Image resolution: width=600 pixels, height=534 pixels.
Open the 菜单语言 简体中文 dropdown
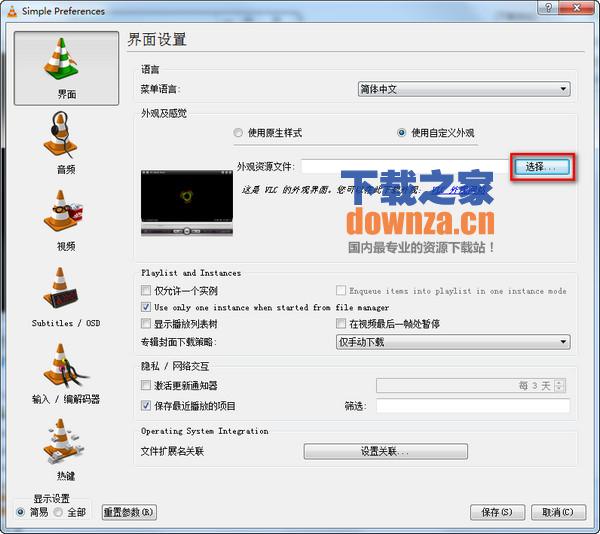(x=464, y=89)
